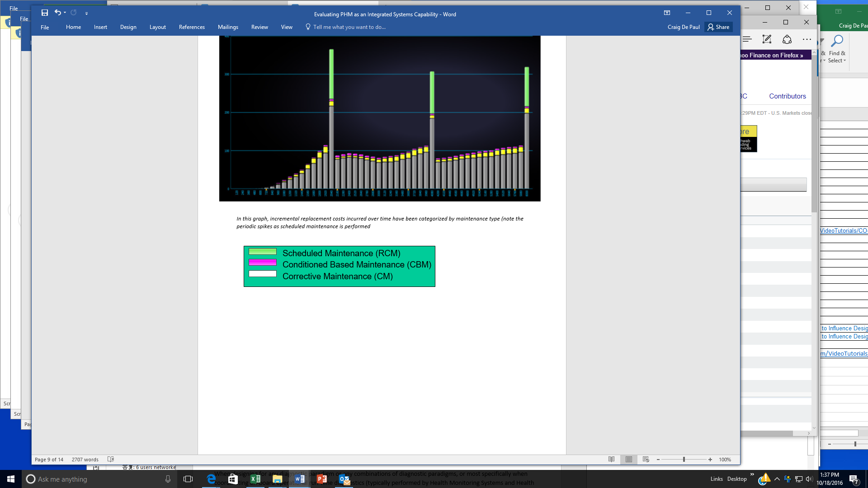This screenshot has height=488, width=868.
Task: Open the Design ribbon tab
Action: tap(128, 27)
